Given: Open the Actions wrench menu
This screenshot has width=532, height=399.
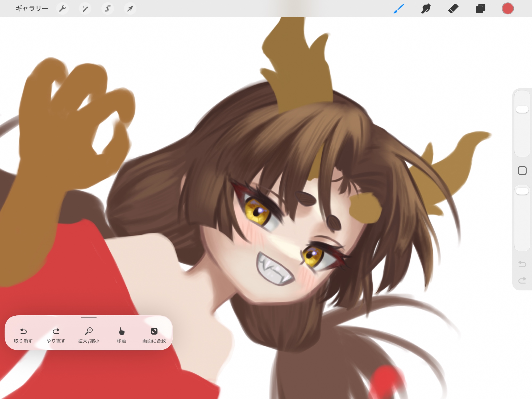Looking at the screenshot, I should coord(62,9).
